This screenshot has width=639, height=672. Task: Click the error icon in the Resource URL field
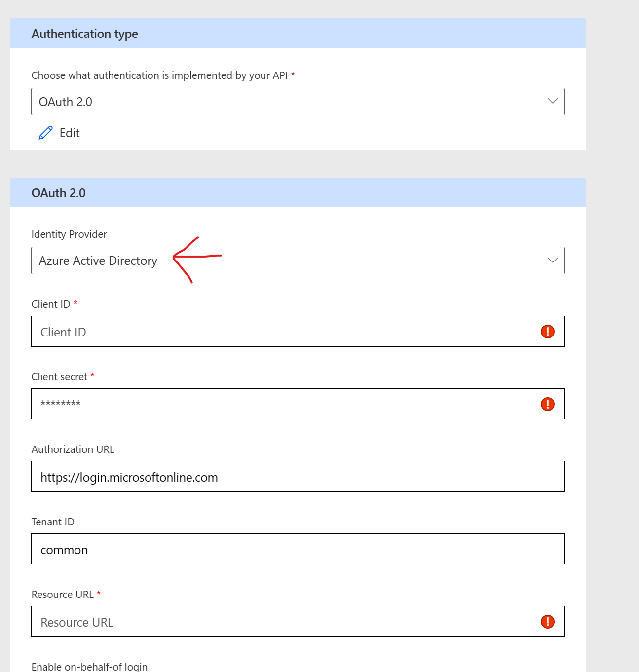tap(547, 622)
